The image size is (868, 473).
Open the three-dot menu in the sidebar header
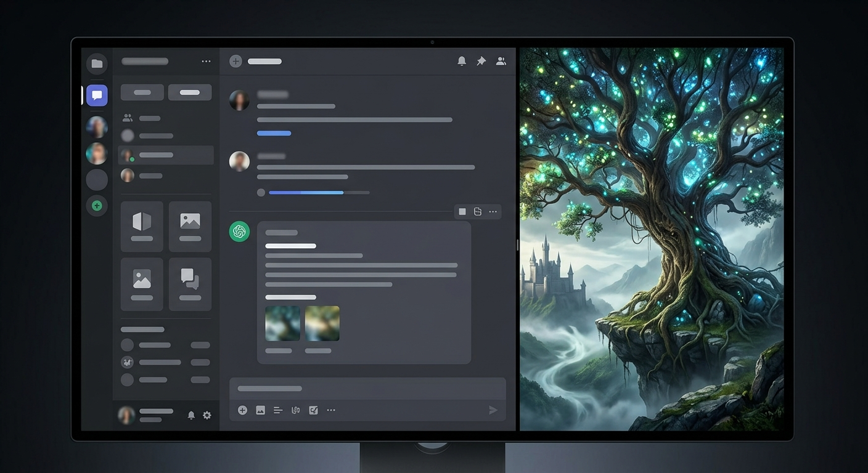[x=206, y=62]
